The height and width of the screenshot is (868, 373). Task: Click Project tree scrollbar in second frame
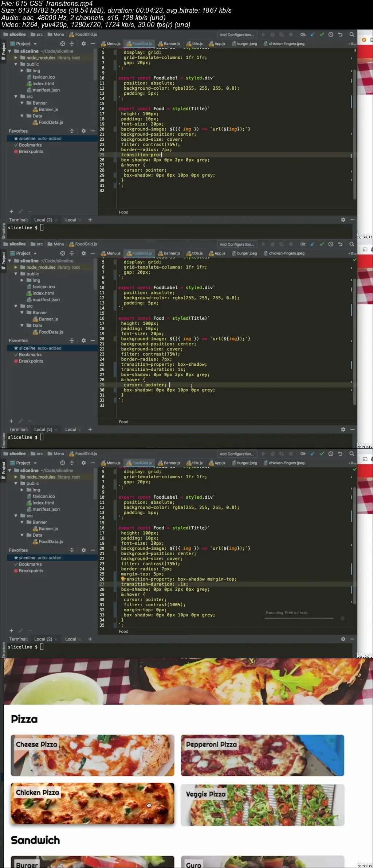tap(95, 274)
